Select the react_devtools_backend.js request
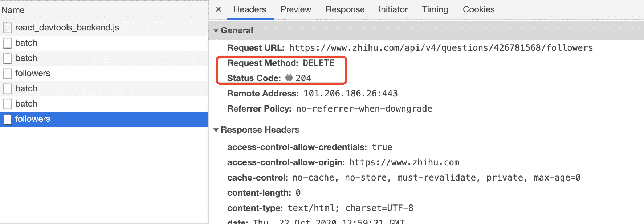This screenshot has height=224, width=644. click(x=67, y=28)
